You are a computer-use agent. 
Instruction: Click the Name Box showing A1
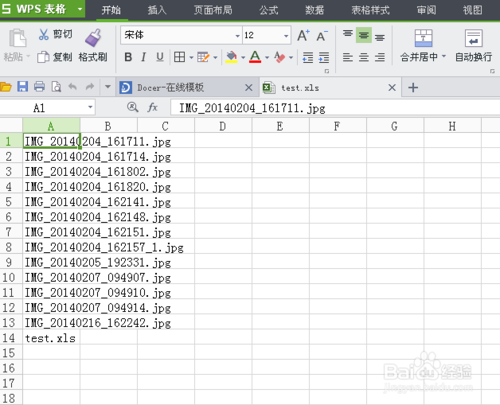click(x=47, y=108)
